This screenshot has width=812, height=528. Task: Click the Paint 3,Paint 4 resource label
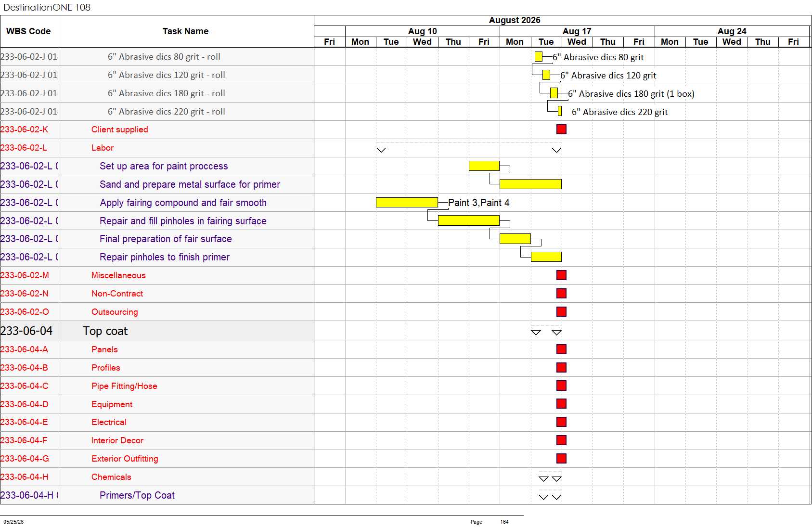(479, 203)
